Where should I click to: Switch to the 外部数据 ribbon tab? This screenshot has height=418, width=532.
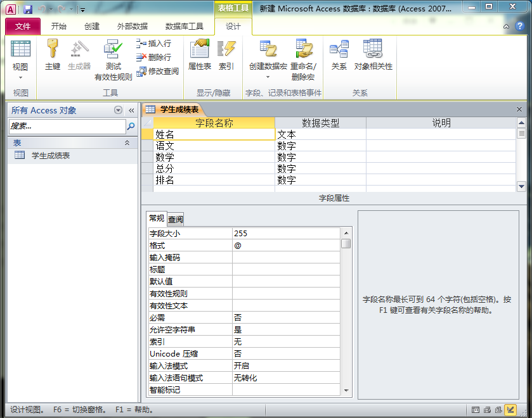pyautogui.click(x=133, y=27)
